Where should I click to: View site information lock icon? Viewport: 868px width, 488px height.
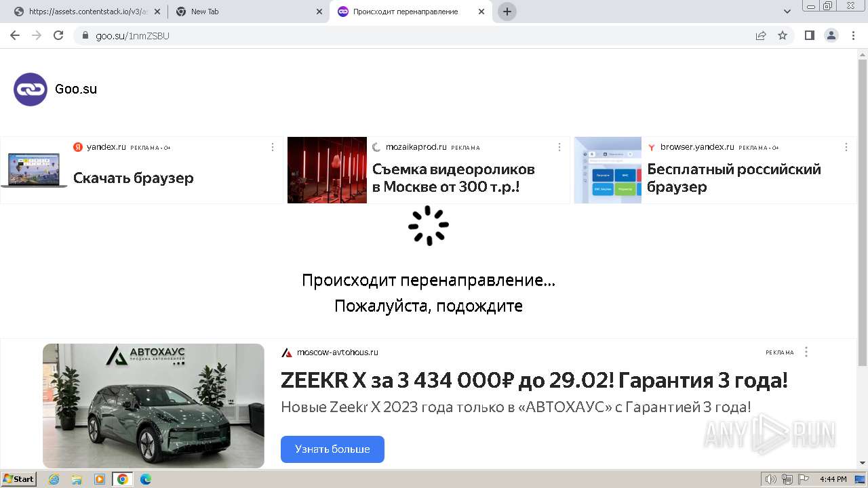click(x=85, y=35)
